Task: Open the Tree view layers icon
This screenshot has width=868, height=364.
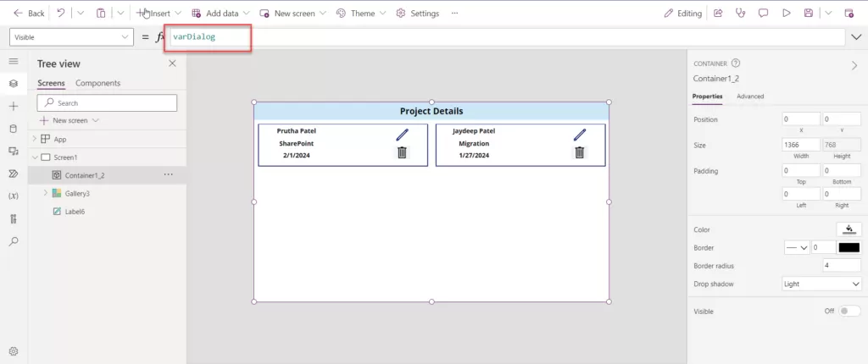Action: (x=14, y=84)
